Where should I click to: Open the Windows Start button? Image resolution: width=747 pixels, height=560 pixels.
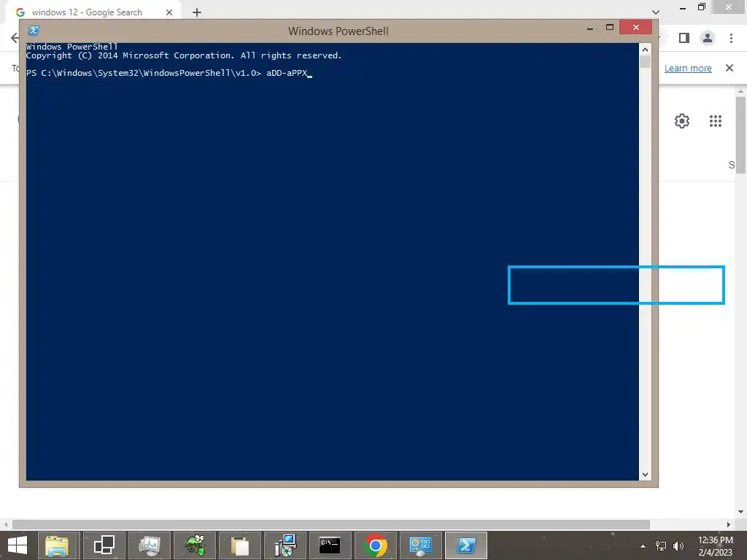tap(18, 545)
